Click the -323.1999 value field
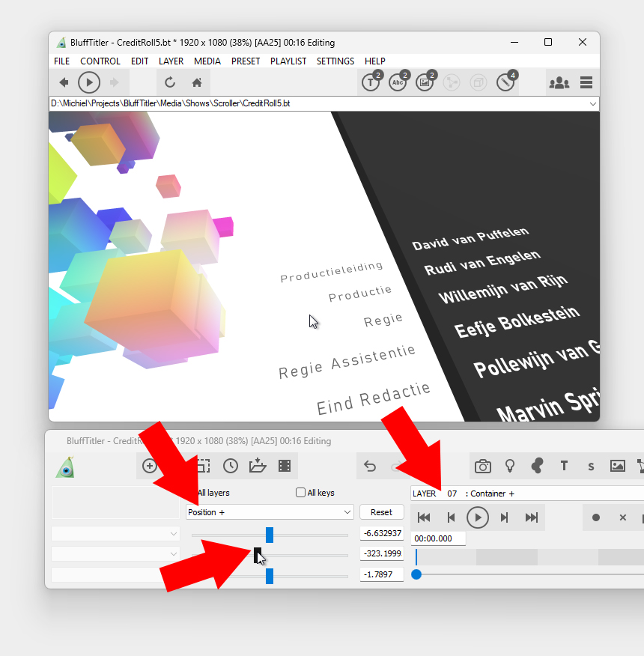The width and height of the screenshot is (644, 656). 382,553
